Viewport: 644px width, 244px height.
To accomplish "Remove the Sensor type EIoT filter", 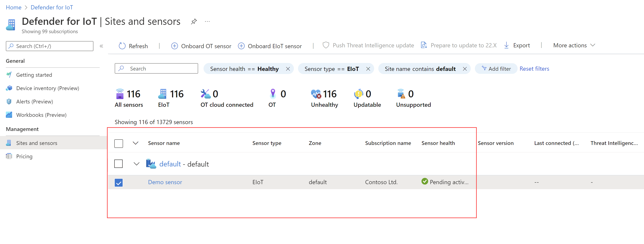I will [368, 69].
